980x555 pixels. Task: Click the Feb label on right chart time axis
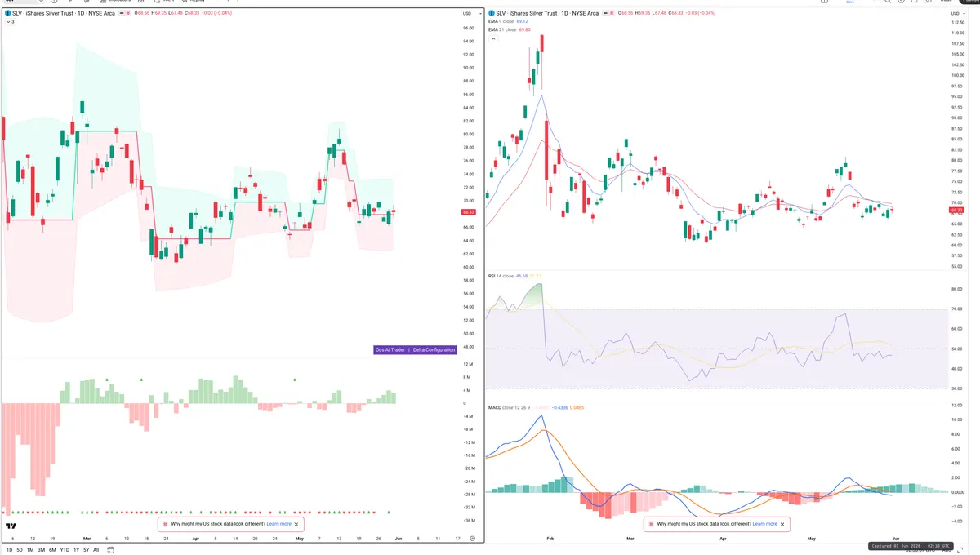(x=550, y=539)
